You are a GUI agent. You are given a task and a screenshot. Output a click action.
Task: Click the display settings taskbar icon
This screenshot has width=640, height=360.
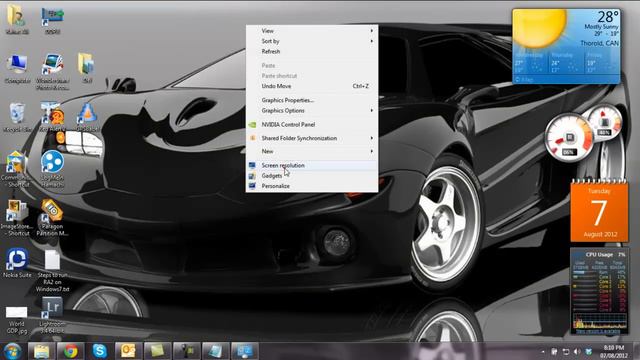click(x=244, y=351)
